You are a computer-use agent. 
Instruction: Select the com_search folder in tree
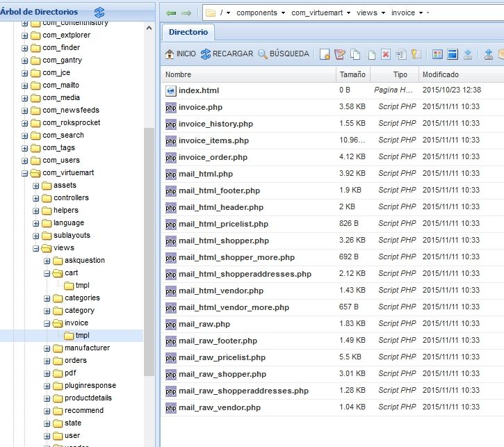[63, 136]
